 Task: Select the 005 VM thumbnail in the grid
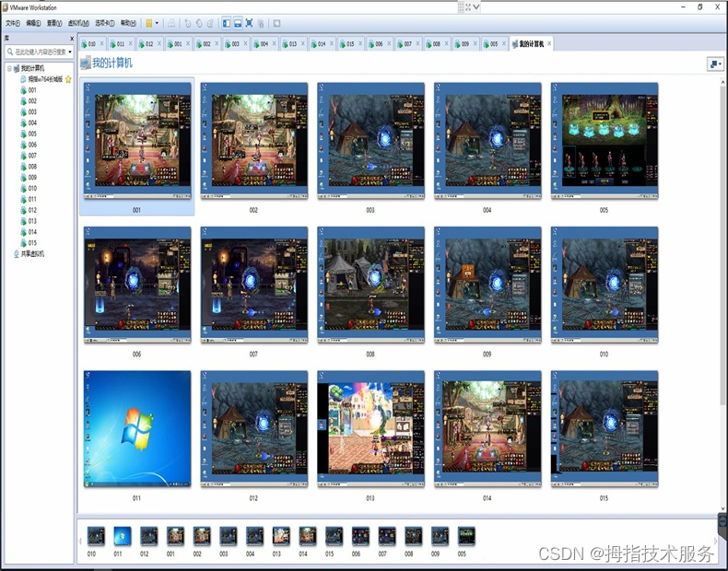tap(604, 141)
